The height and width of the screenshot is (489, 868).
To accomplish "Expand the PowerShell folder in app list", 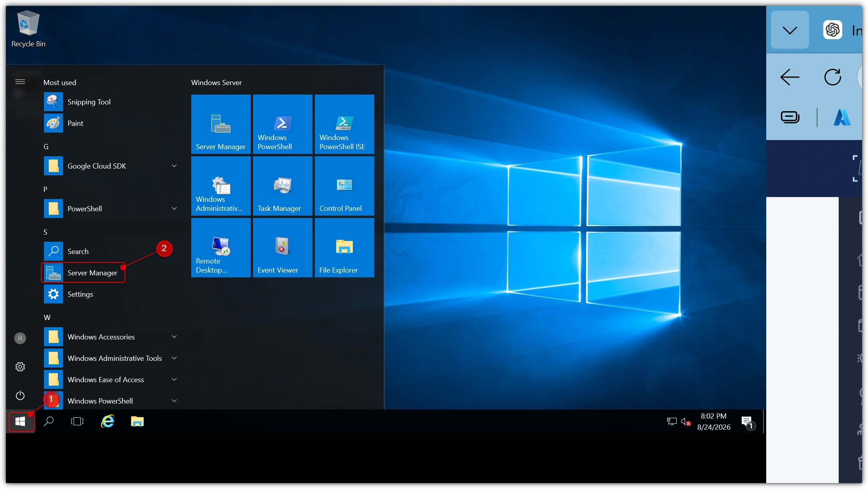I will point(110,209).
